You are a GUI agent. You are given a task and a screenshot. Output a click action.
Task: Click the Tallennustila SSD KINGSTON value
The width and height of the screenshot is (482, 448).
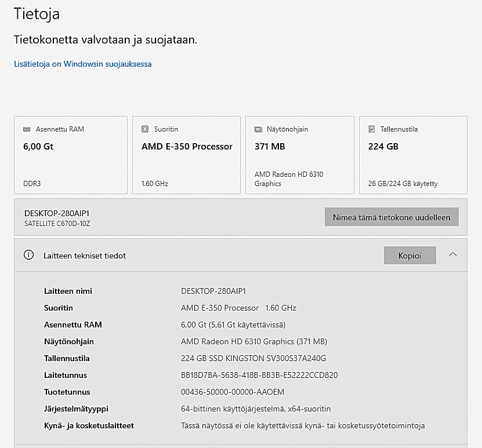(x=253, y=358)
